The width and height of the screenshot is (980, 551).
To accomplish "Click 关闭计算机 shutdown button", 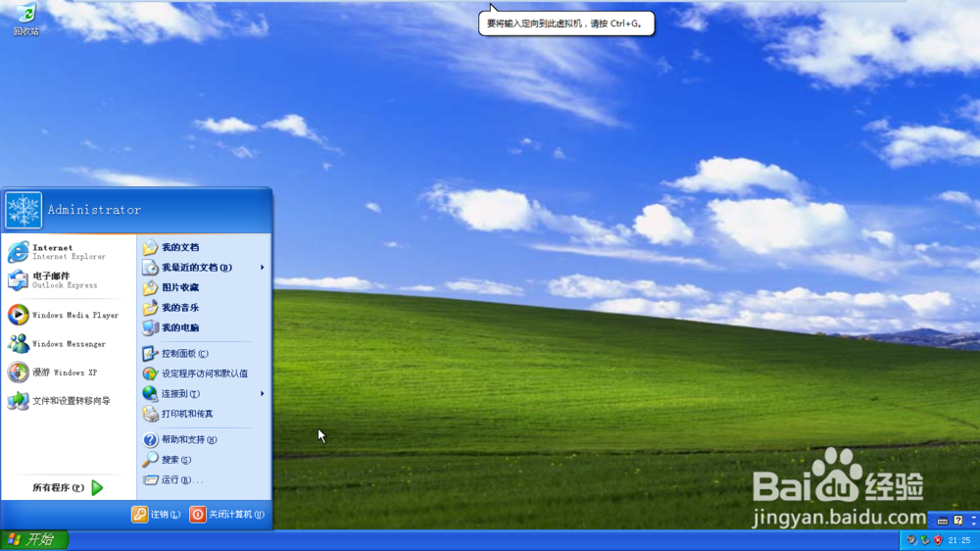I will 227,514.
